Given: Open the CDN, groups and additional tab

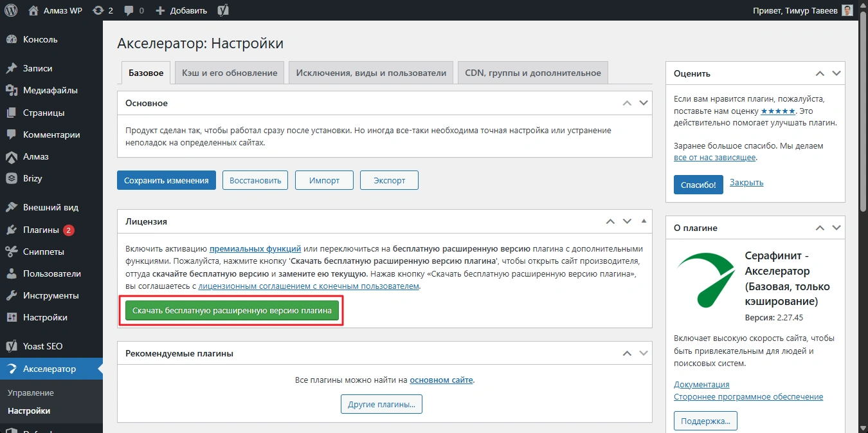Looking at the screenshot, I should pyautogui.click(x=532, y=73).
